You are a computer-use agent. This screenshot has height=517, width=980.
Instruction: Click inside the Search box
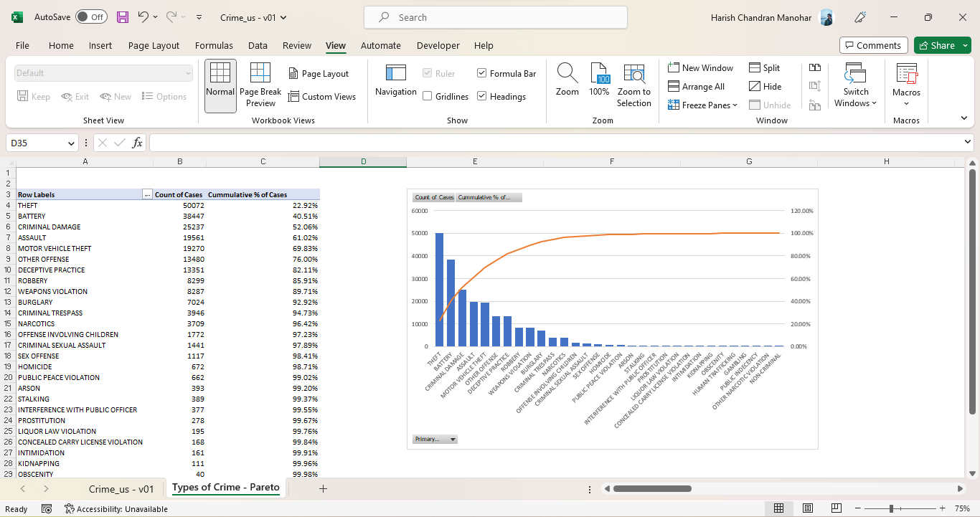(495, 17)
